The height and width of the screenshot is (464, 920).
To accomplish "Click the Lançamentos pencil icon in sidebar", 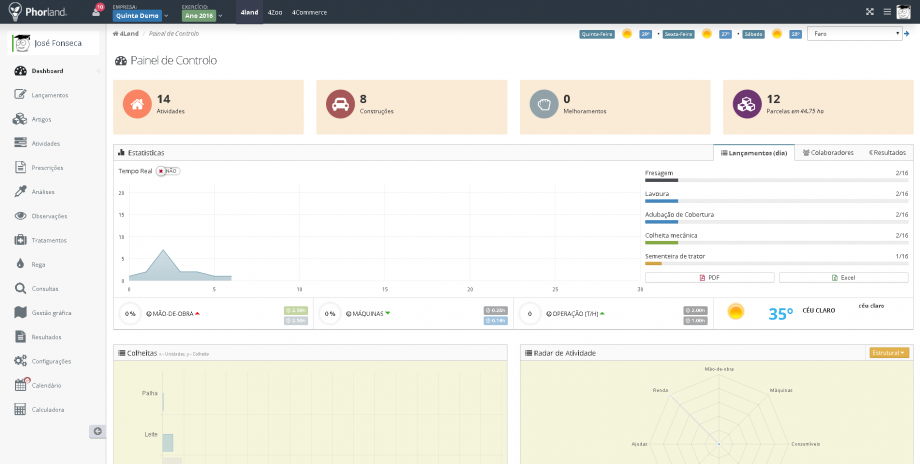I will [x=21, y=95].
